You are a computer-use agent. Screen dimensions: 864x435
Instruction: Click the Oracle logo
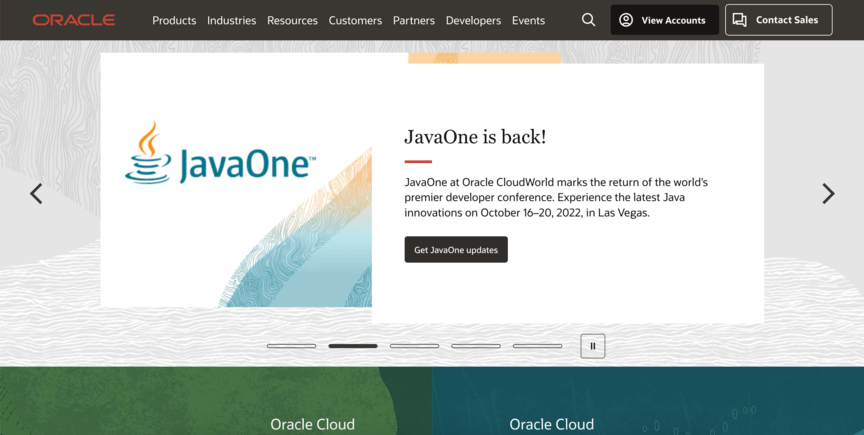[x=74, y=20]
